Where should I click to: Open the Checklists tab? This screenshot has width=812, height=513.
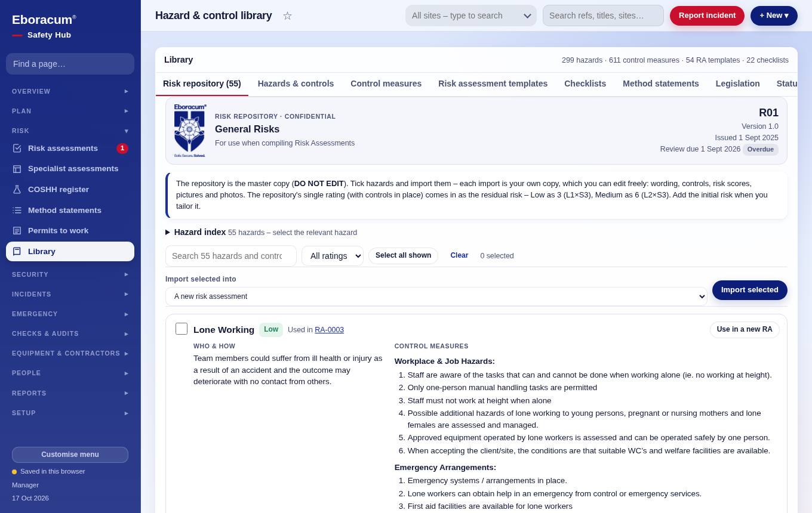point(585,84)
